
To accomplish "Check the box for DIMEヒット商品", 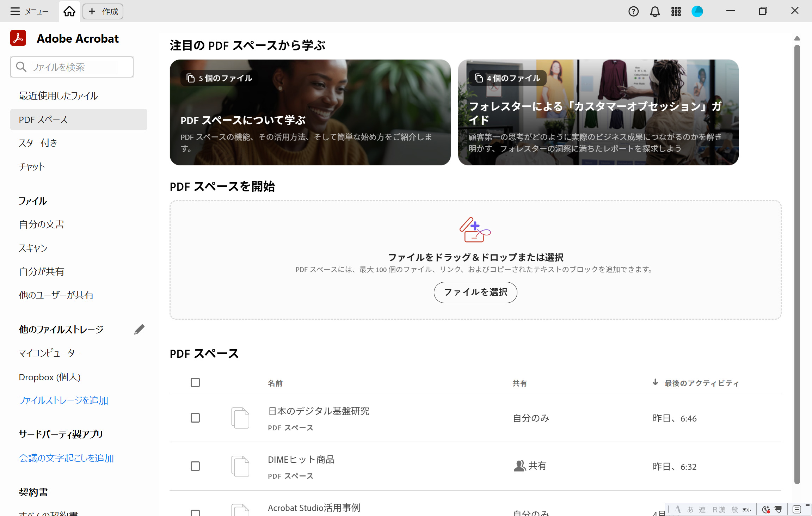I will click(x=195, y=466).
